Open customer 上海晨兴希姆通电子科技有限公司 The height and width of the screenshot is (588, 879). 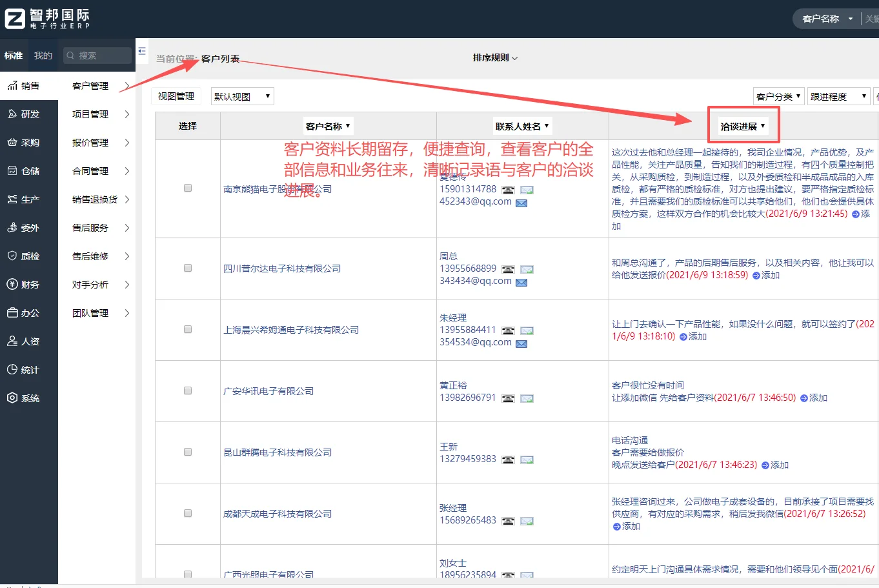(x=291, y=330)
